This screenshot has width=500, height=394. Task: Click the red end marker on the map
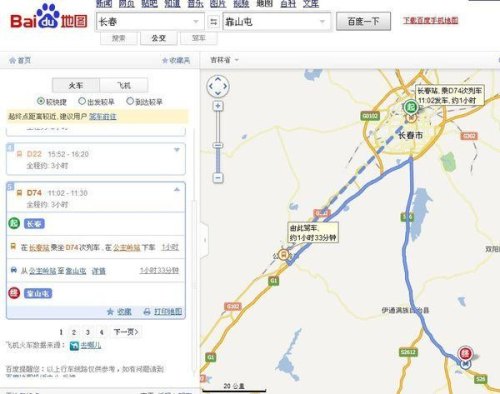coord(465,353)
